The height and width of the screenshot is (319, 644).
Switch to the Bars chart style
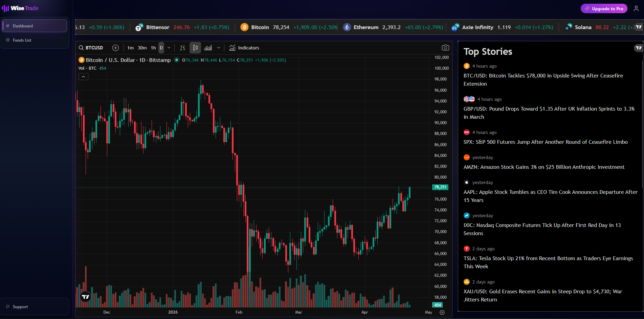[182, 48]
